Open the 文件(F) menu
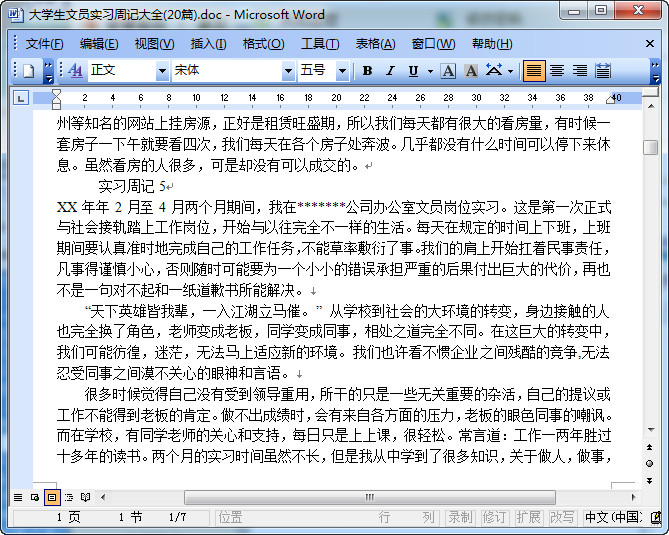The width and height of the screenshot is (669, 535). (44, 44)
